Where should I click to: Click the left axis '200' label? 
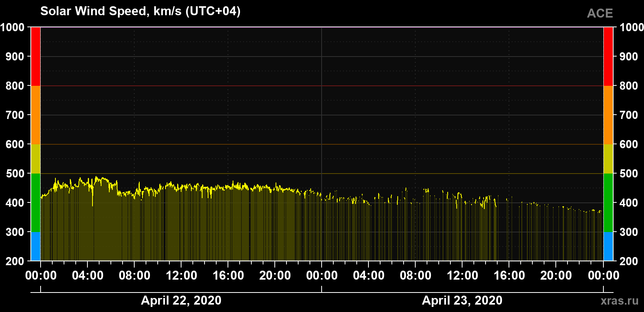pos(15,261)
